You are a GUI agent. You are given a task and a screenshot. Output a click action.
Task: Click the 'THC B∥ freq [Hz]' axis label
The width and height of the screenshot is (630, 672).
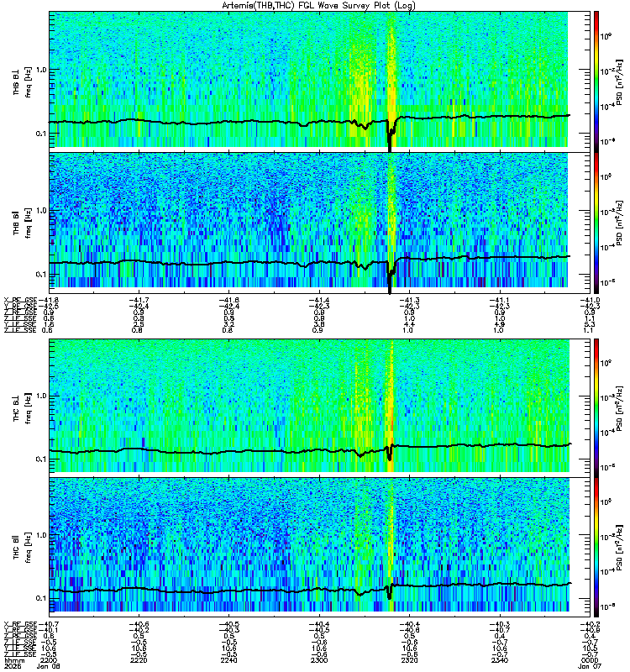point(23,548)
